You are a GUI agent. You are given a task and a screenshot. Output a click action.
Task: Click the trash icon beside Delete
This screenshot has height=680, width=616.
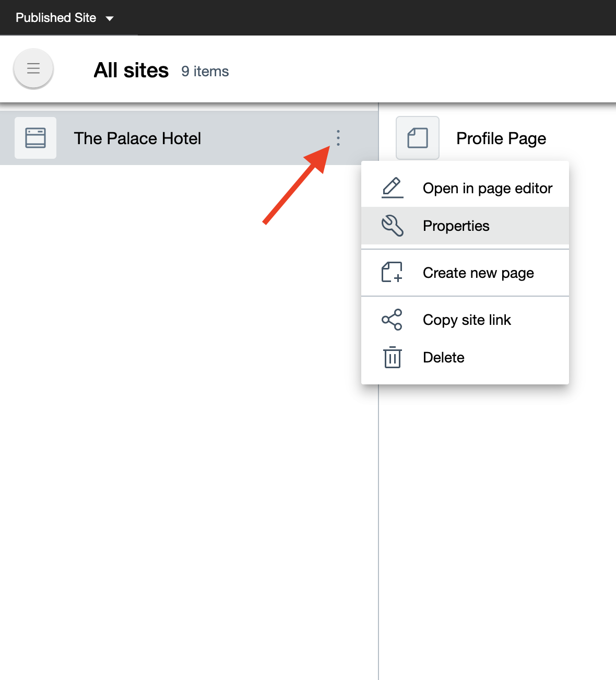(392, 357)
